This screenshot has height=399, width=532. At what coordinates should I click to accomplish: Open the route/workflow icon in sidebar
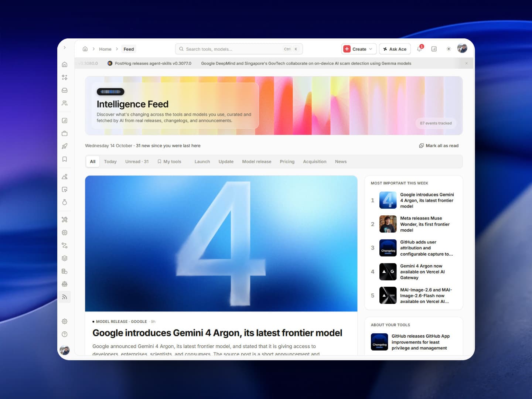(65, 245)
